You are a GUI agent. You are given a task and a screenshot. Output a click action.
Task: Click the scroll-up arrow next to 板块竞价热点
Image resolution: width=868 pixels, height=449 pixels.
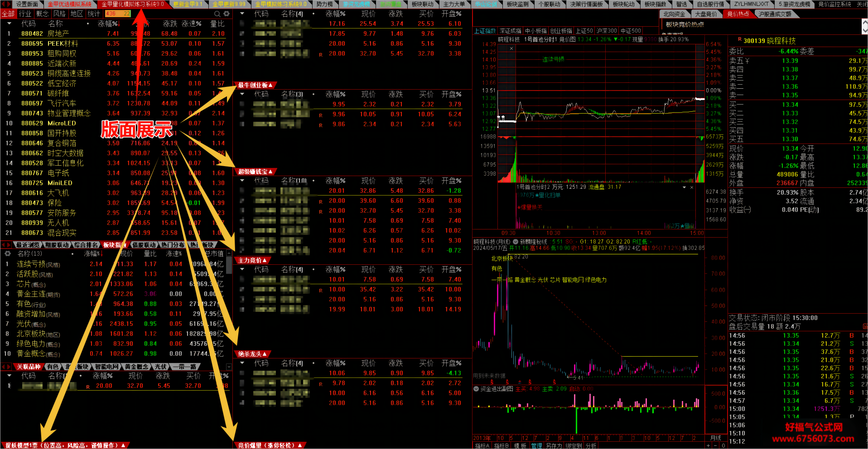click(x=864, y=22)
